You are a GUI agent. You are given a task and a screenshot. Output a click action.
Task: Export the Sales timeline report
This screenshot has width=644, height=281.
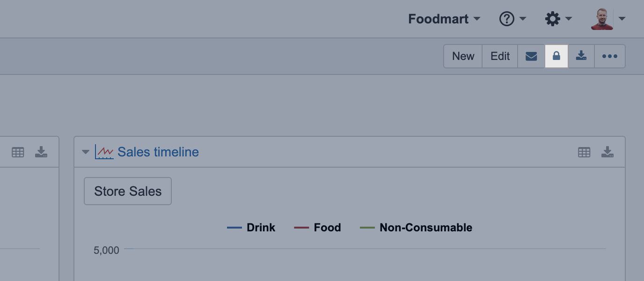pyautogui.click(x=607, y=152)
